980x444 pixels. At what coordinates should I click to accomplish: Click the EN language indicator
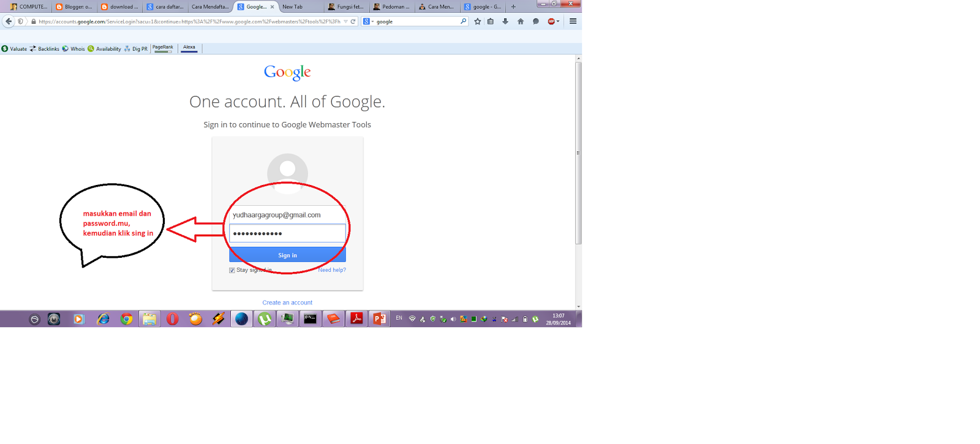[399, 318]
